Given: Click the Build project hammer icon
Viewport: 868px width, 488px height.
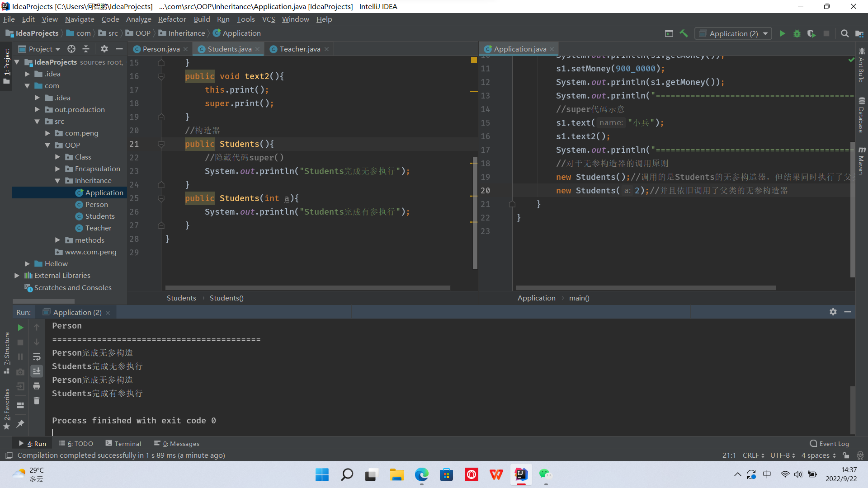Looking at the screenshot, I should (x=684, y=33).
